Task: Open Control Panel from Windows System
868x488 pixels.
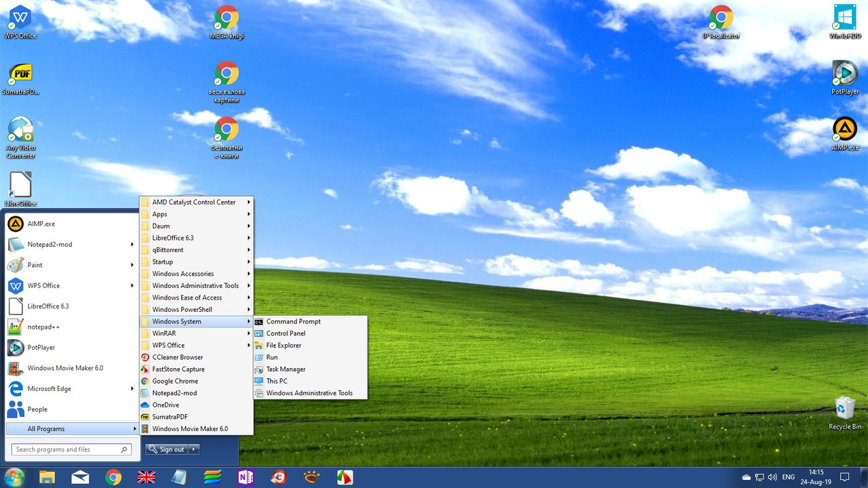Action: [310, 333]
